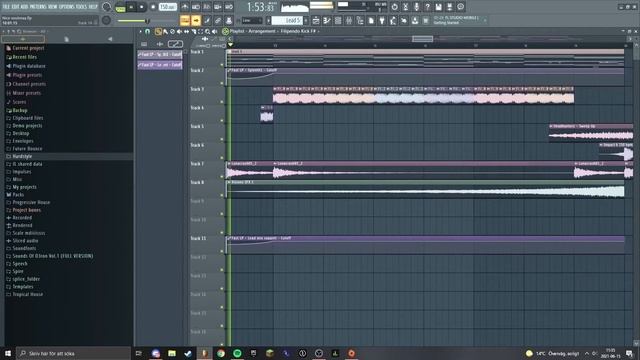Open the FL Studio Mobile news panel
Viewport: 640px width, 360px height.
(459, 20)
